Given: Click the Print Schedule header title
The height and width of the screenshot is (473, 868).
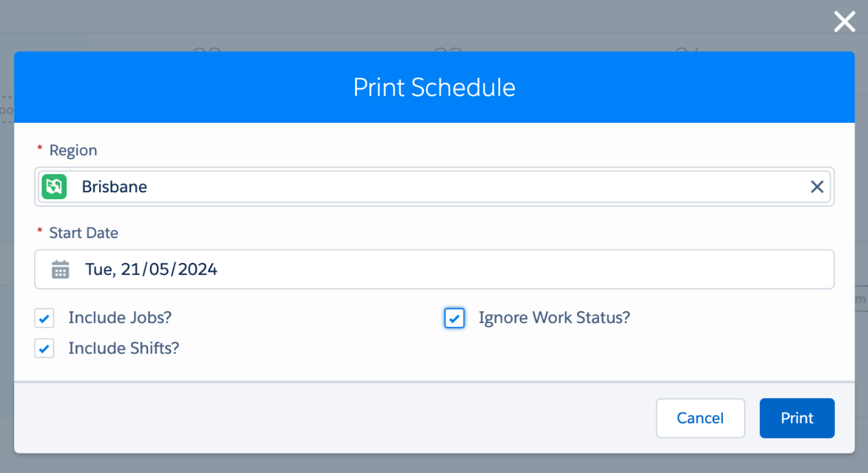Looking at the screenshot, I should [435, 88].
